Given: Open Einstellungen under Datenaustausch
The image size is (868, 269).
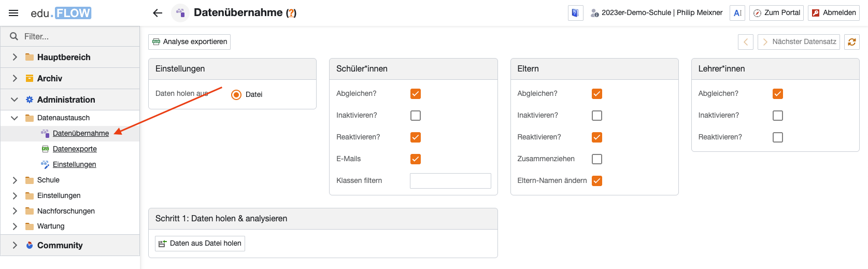Looking at the screenshot, I should [x=74, y=164].
